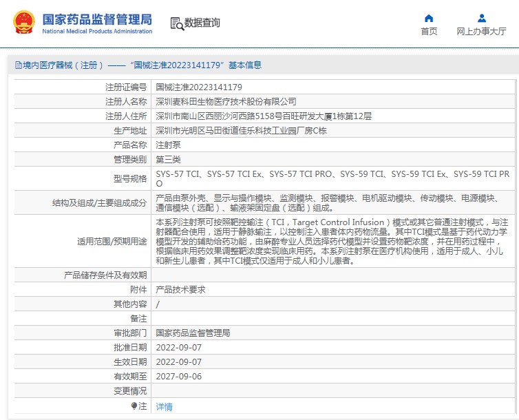Image resolution: width=519 pixels, height=420 pixels.
Task: Click the 生效日期 value 2022-09-07
Action: (x=179, y=361)
